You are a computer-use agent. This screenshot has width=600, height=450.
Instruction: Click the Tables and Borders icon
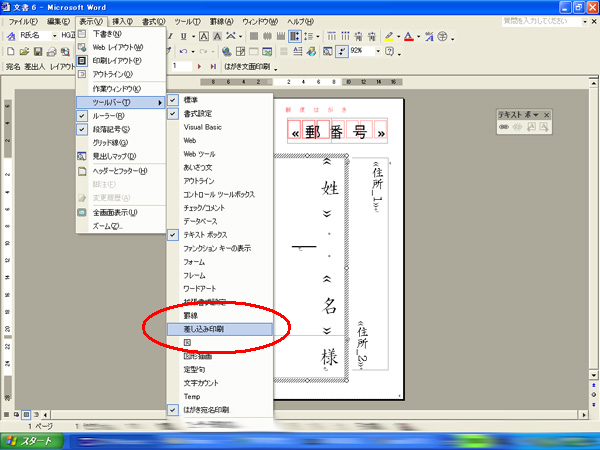click(x=240, y=51)
